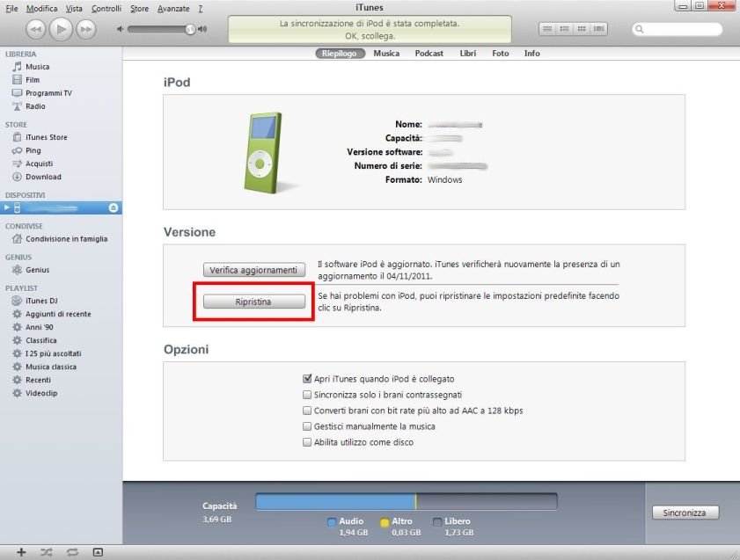The image size is (740, 560).
Task: Open the iTunes DJ playlist
Action: pos(41,301)
